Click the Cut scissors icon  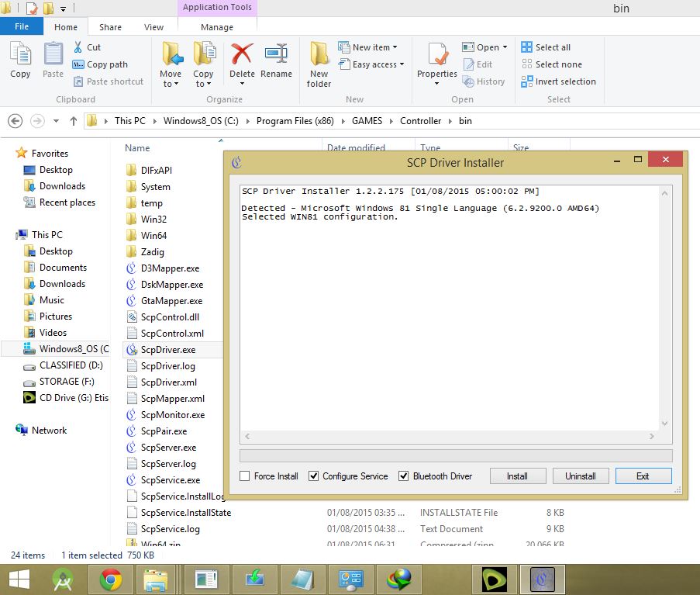(x=78, y=47)
